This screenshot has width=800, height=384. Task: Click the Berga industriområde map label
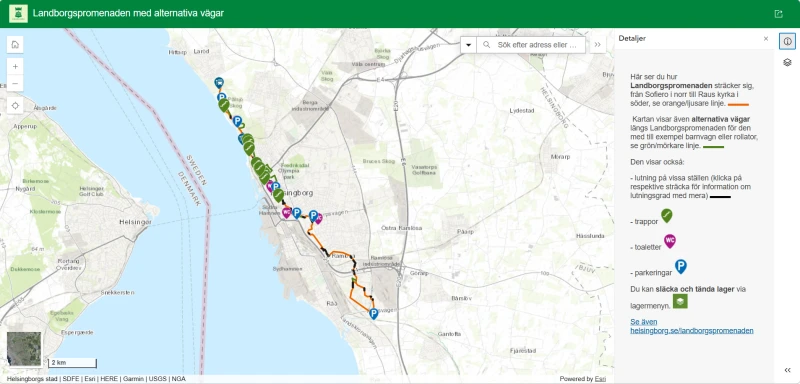click(x=310, y=106)
